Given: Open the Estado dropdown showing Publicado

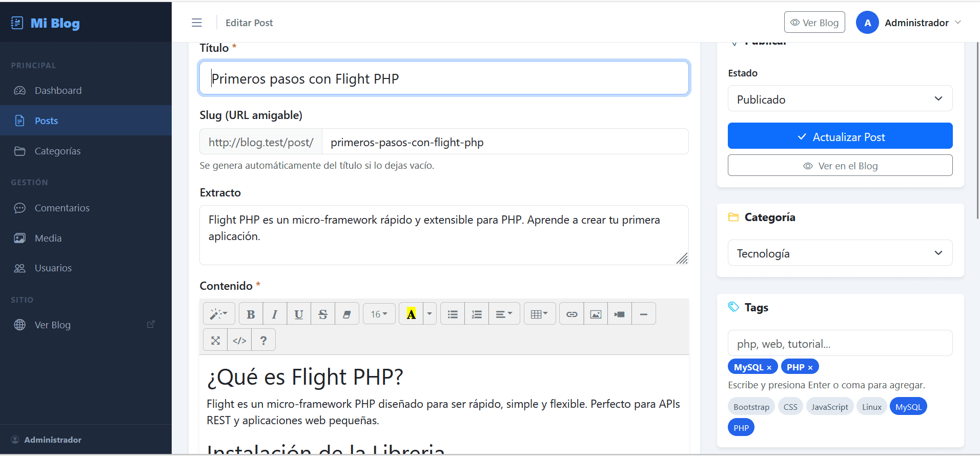Looking at the screenshot, I should click(x=840, y=98).
